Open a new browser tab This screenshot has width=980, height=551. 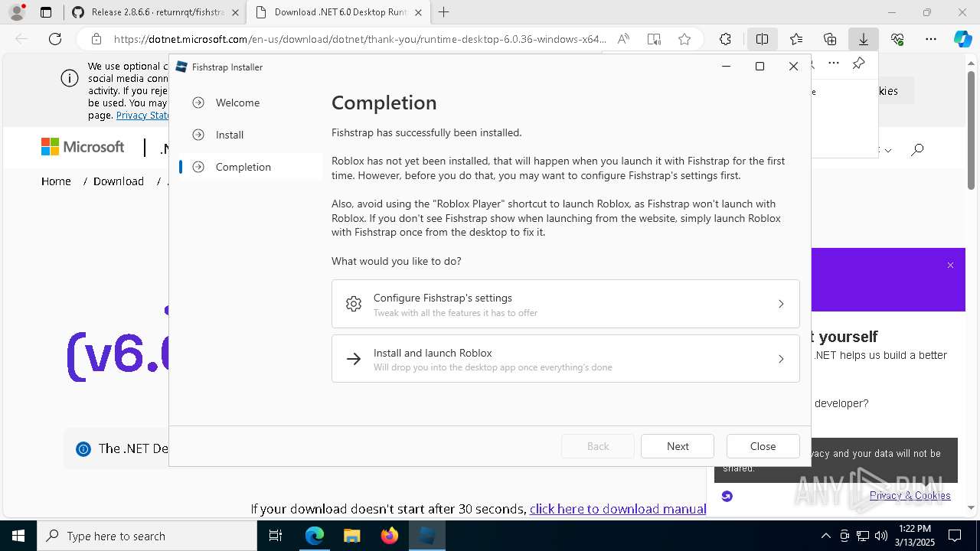[x=444, y=12]
